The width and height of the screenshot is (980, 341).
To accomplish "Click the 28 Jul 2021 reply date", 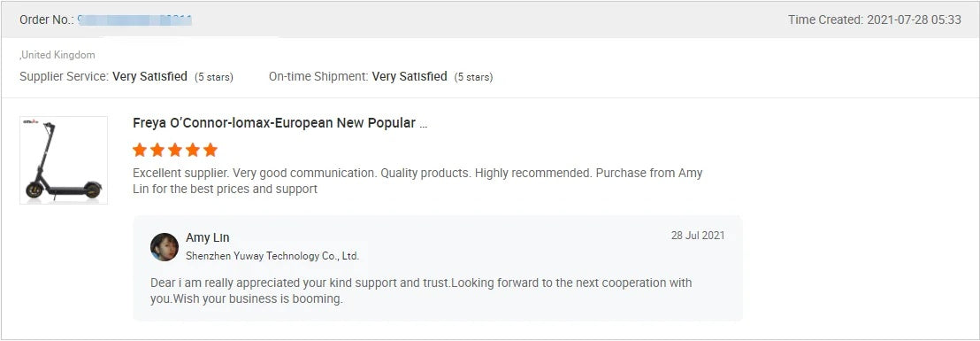I will coord(698,236).
